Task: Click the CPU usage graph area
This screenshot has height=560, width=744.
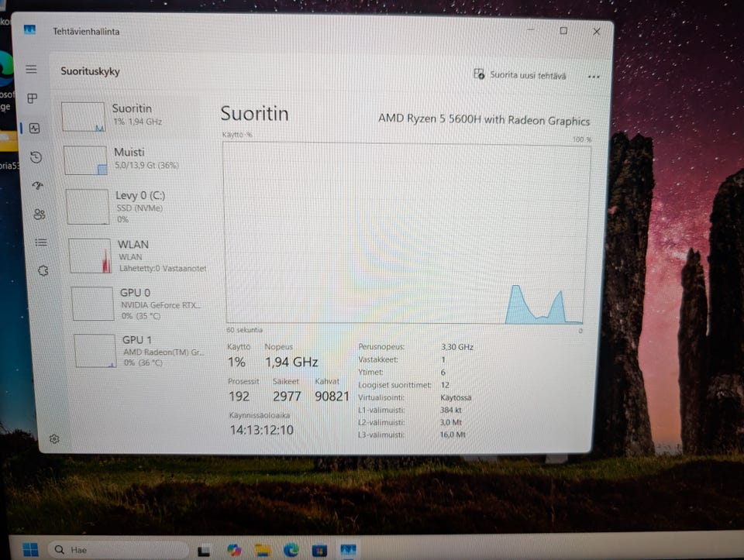Action: [406, 234]
